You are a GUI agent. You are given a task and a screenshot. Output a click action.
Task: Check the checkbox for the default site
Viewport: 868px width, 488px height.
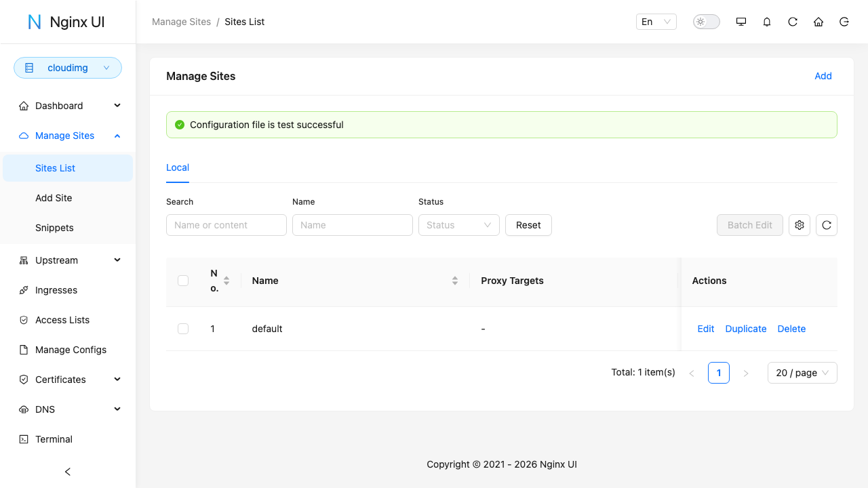183,329
